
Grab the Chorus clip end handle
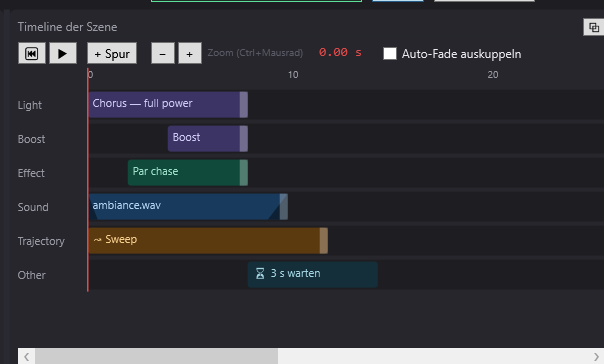tap(243, 104)
